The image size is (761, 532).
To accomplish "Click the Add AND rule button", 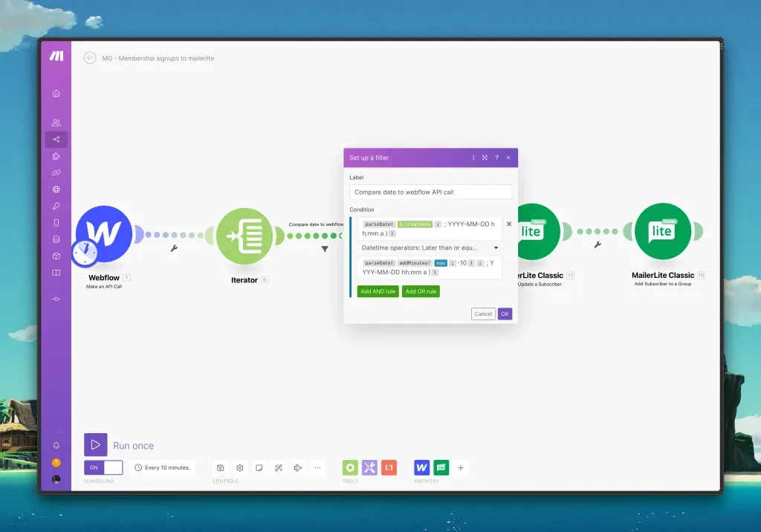I will pos(378,291).
